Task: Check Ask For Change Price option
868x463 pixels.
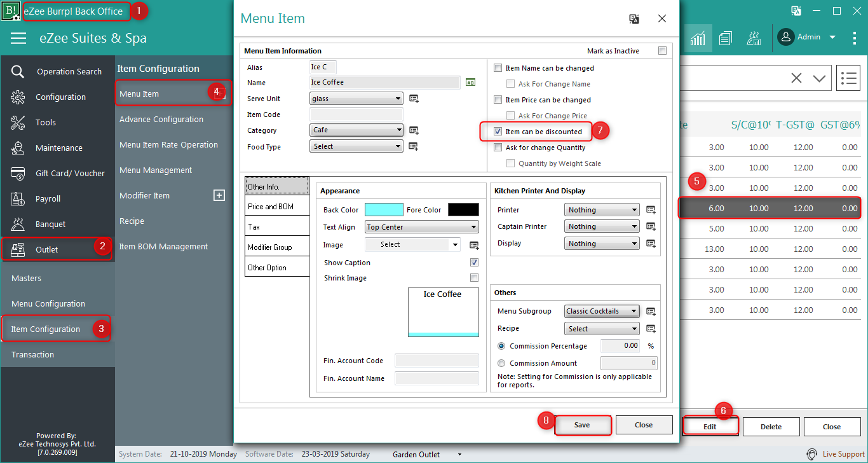Action: (x=511, y=116)
